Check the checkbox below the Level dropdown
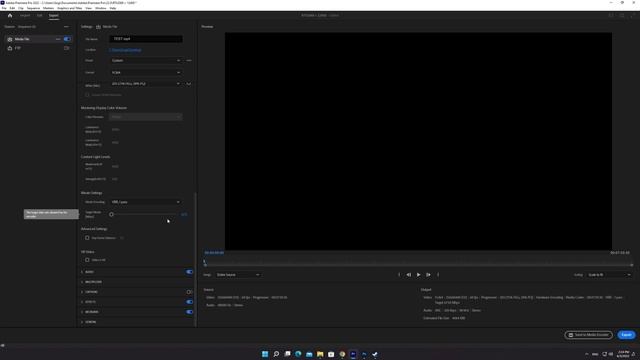 coord(87,95)
